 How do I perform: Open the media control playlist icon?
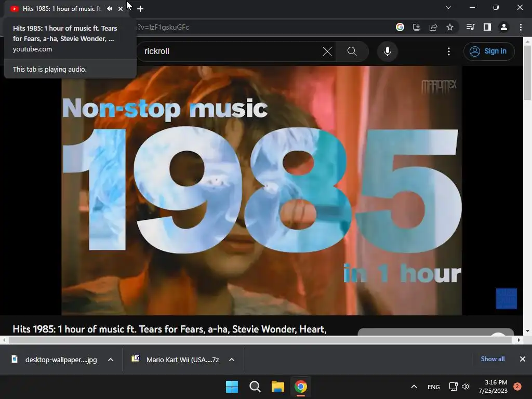(x=470, y=27)
